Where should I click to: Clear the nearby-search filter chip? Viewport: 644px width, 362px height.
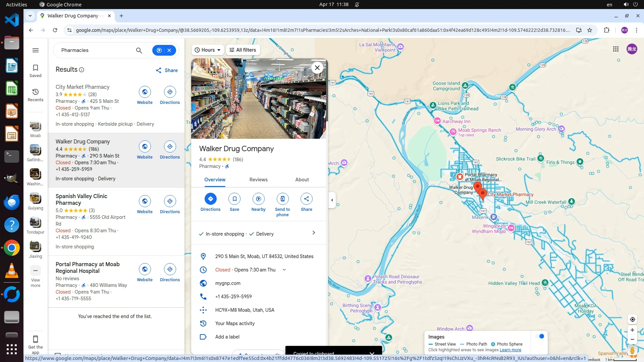pos(169,50)
